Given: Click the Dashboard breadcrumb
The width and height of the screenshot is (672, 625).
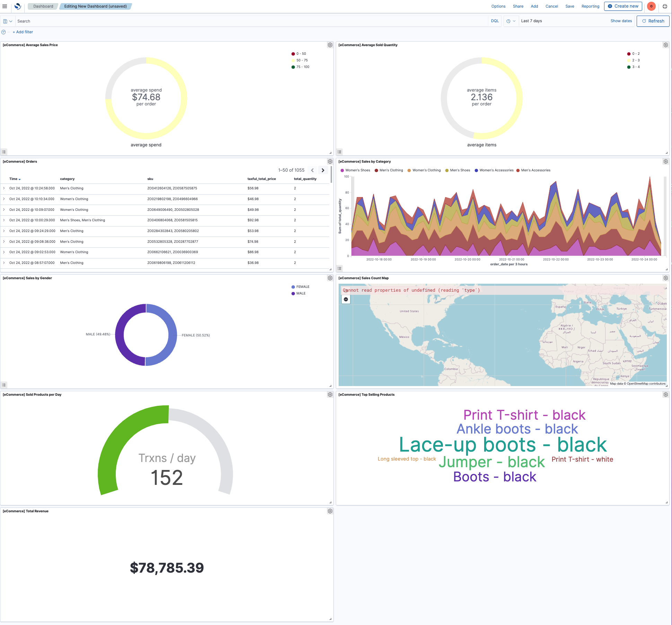Looking at the screenshot, I should point(43,6).
